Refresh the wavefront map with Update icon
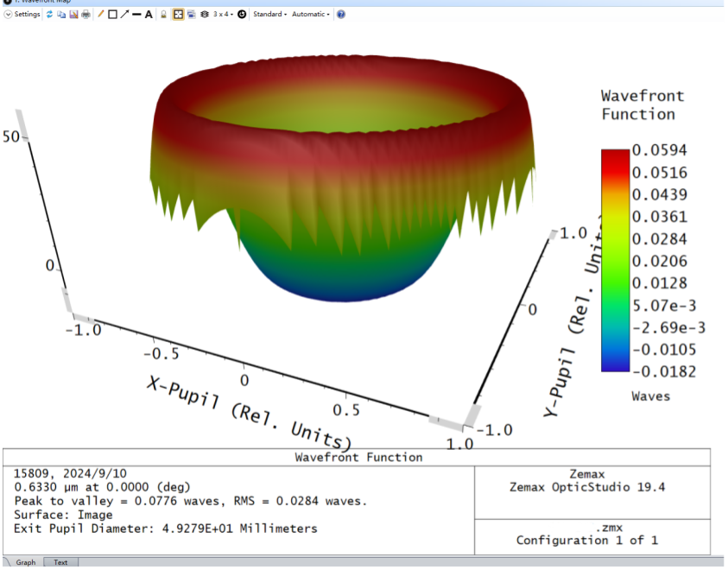Viewport: 728px width, 570px height. coord(49,15)
